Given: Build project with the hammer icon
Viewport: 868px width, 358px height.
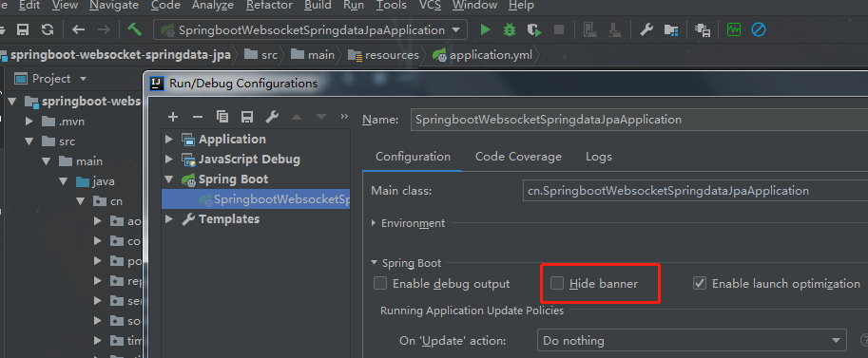Looking at the screenshot, I should point(134,29).
